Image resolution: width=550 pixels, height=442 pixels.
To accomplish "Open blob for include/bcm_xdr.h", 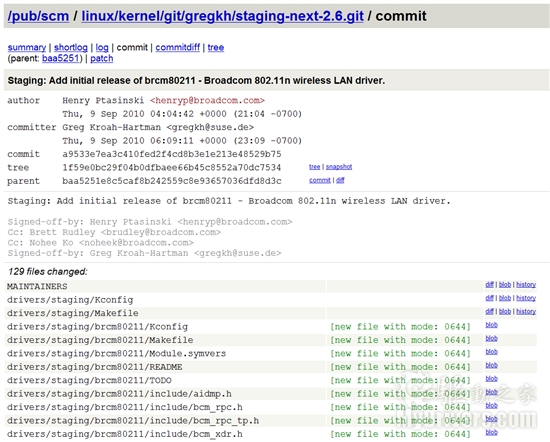I will (x=491, y=432).
